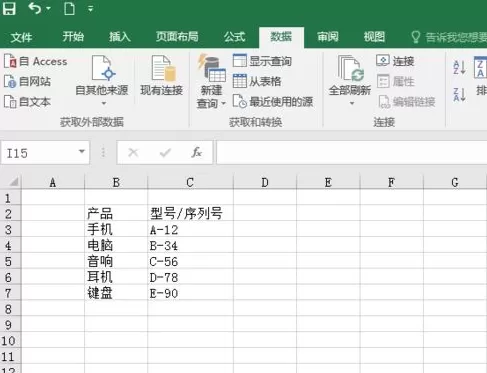This screenshot has height=373, width=487.
Task: Expand the Name Box dropdown arrow
Action: (82, 152)
